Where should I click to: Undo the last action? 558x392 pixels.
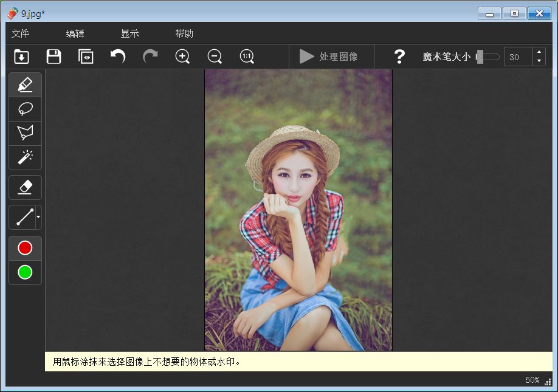click(118, 57)
